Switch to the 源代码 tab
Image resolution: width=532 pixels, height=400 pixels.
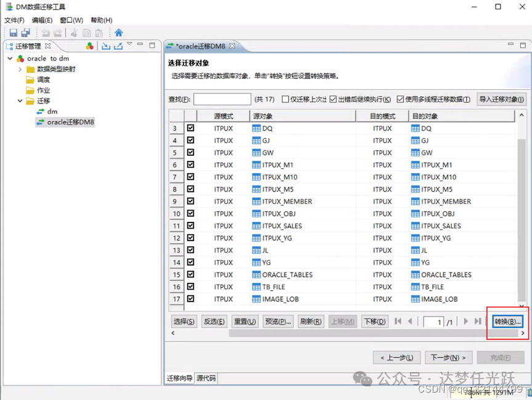[x=206, y=378]
